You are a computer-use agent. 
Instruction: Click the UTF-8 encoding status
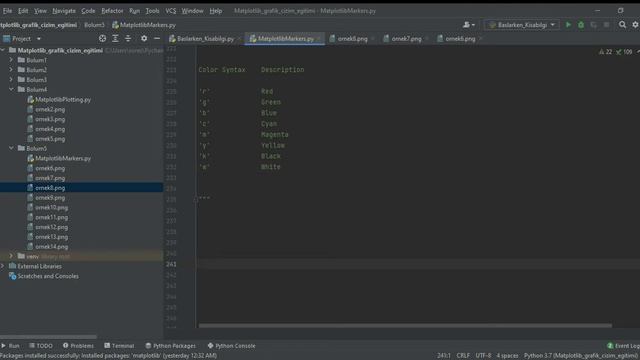coord(483,356)
